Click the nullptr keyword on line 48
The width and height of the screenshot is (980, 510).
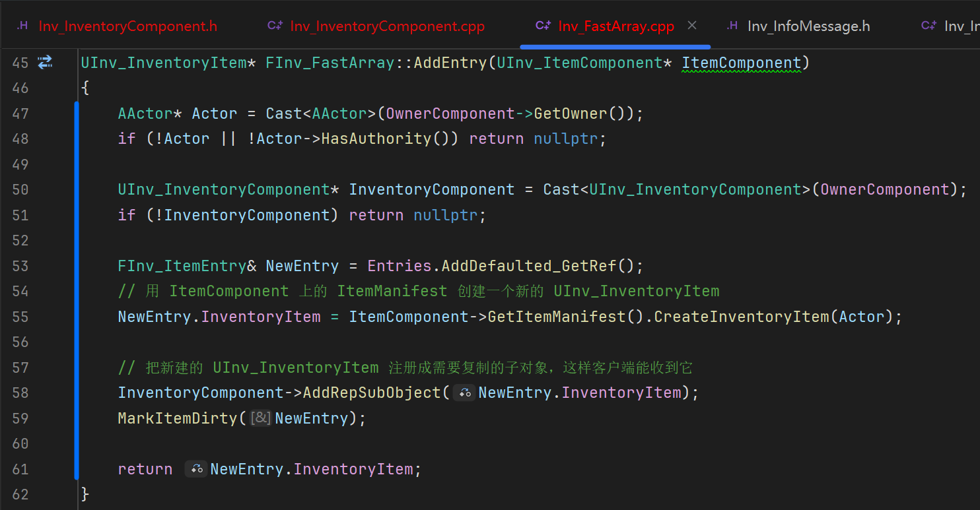(x=566, y=139)
